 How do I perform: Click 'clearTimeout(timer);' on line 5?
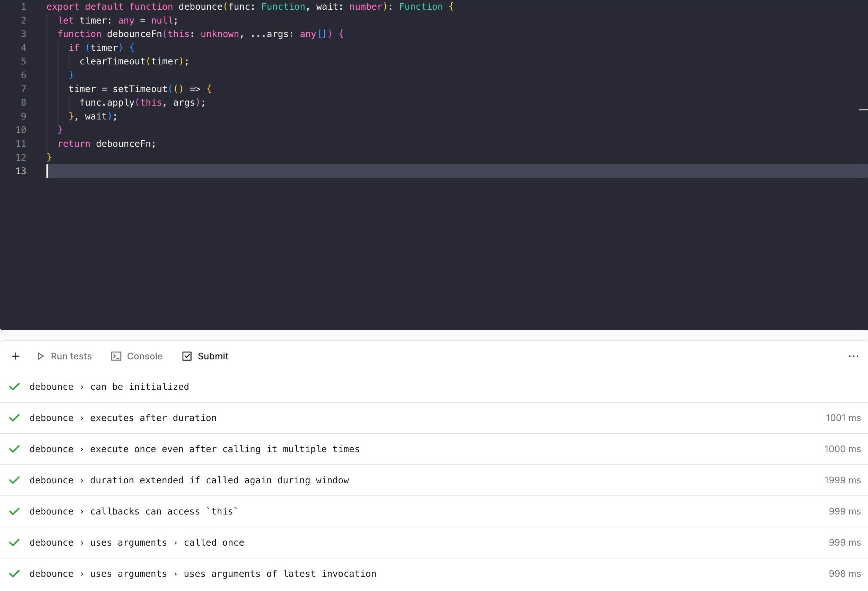point(134,62)
